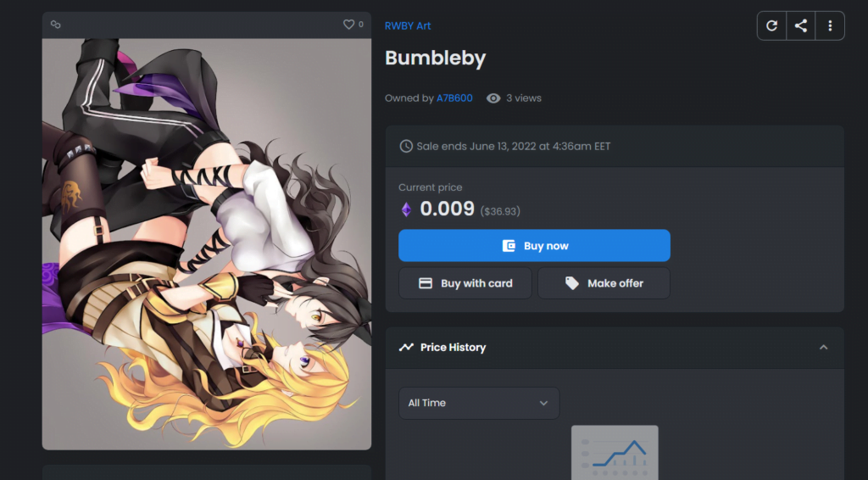Click the price history chart placeholder
The height and width of the screenshot is (480, 868).
click(x=615, y=452)
